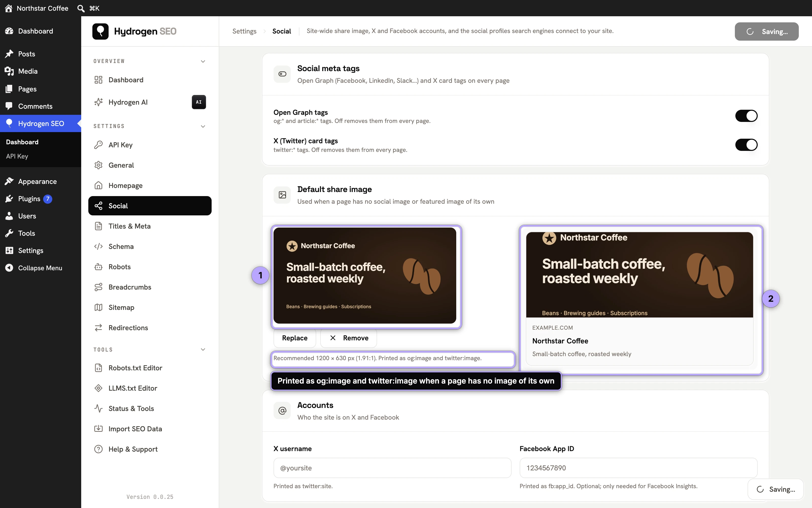
Task: Collapse the OVERVIEW section chevron
Action: (203, 61)
